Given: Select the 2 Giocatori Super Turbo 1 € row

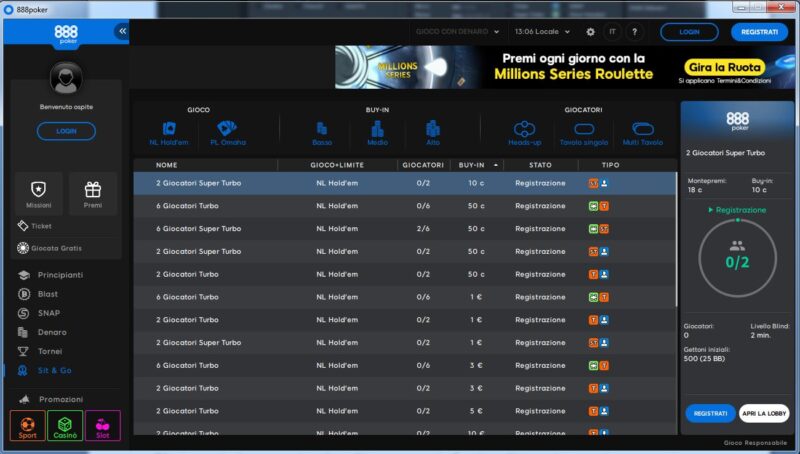Looking at the screenshot, I should tap(405, 342).
